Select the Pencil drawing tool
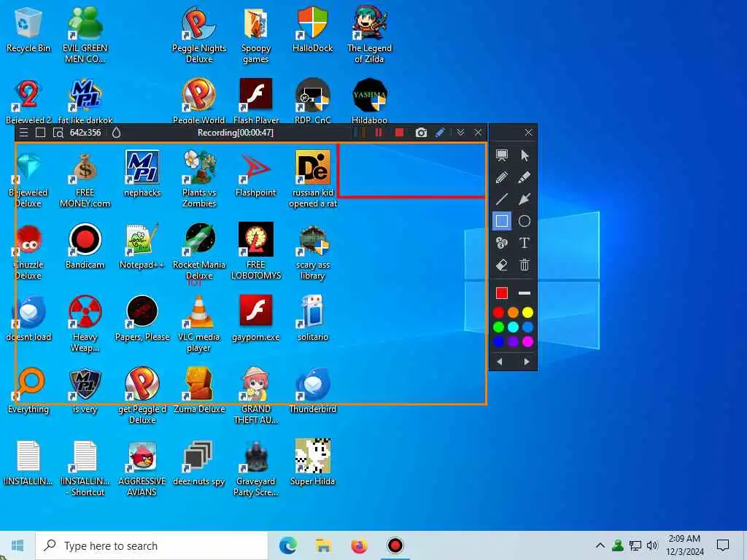This screenshot has height=560, width=747. click(502, 178)
